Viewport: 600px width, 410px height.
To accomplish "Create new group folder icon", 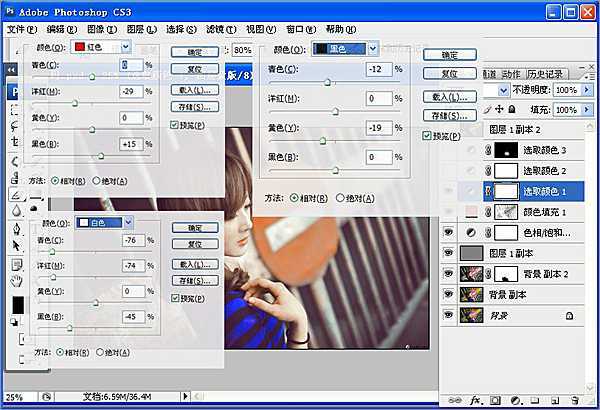I will pos(535,400).
